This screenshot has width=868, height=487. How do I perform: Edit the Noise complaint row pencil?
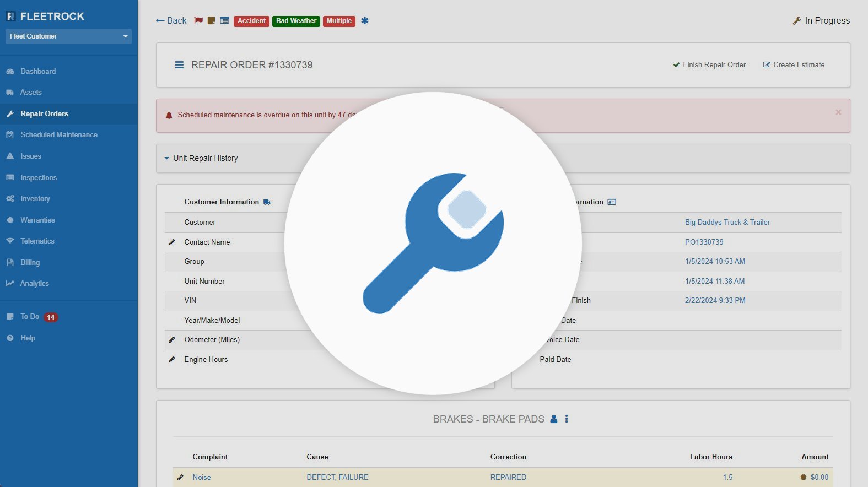click(180, 478)
